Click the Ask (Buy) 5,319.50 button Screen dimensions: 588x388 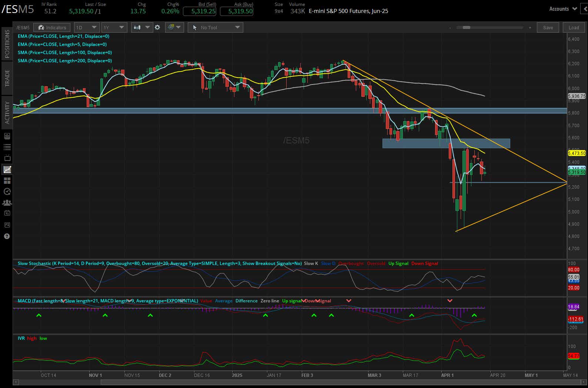(237, 11)
